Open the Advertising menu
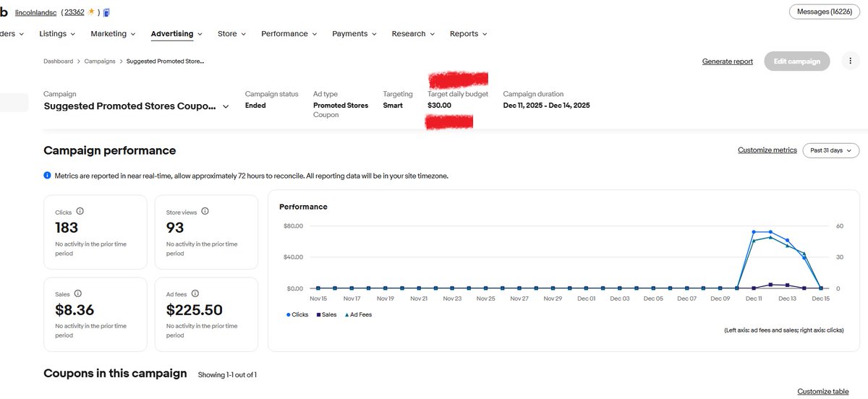Image resolution: width=868 pixels, height=399 pixels. click(176, 34)
